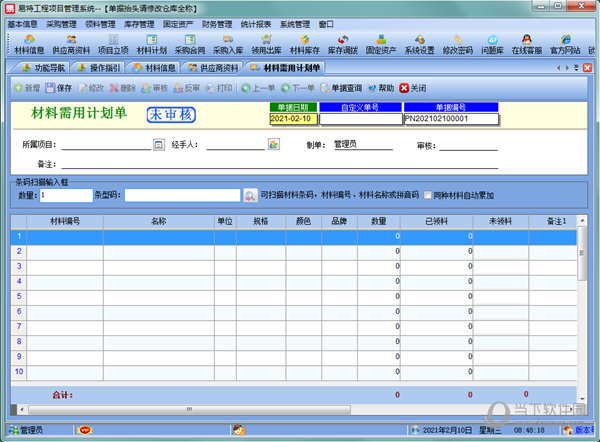
Task: Open 单据查询 document search
Action: click(x=341, y=88)
